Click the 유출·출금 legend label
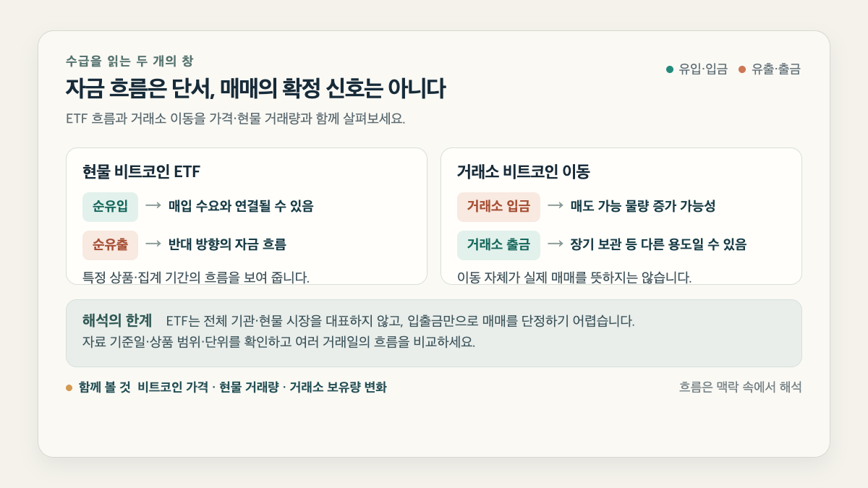The width and height of the screenshot is (868, 488). [x=776, y=69]
